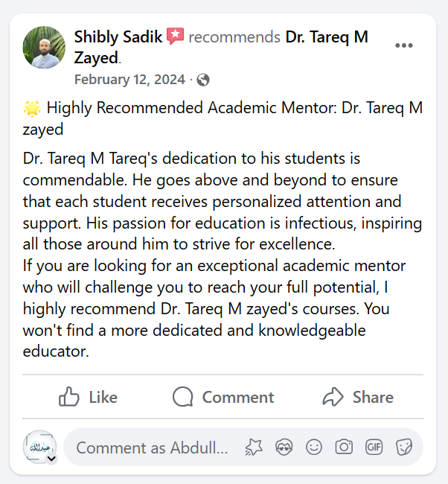
Task: Click the sun emoji in post headline
Action: click(33, 109)
